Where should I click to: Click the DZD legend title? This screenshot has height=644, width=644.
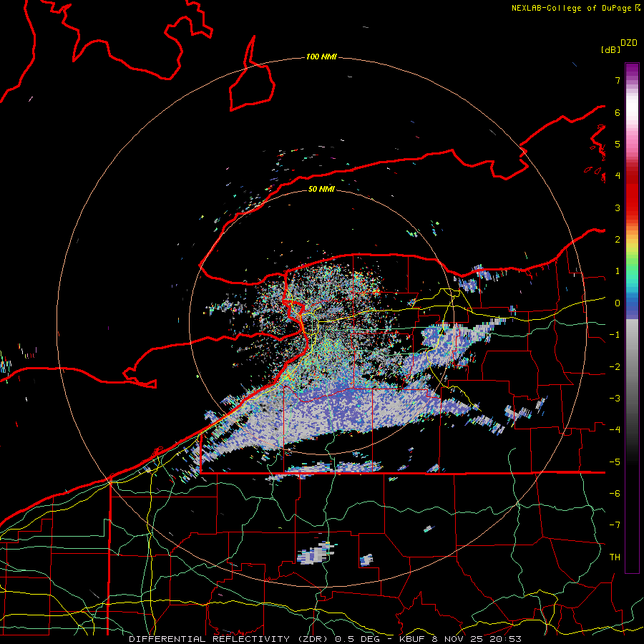pos(629,42)
